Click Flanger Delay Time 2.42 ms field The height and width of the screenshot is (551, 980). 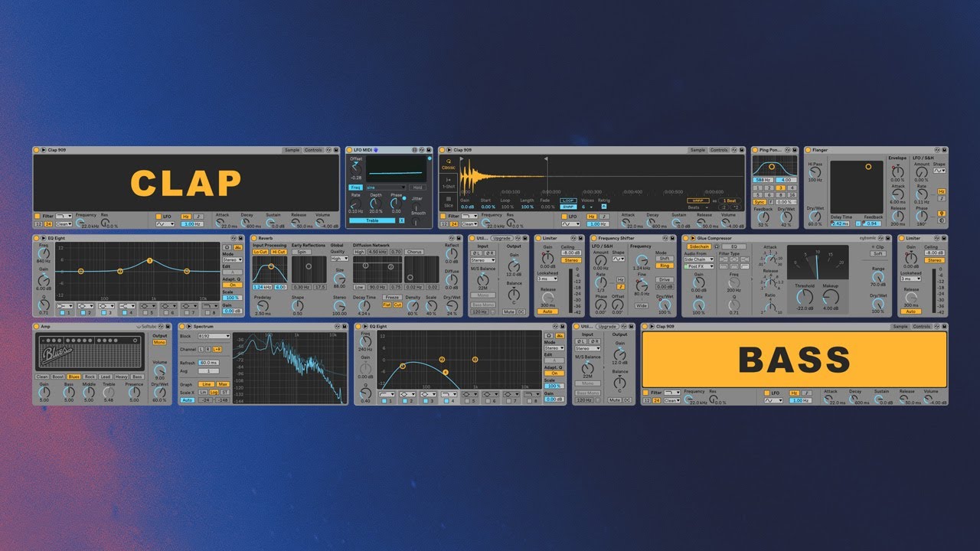[841, 223]
